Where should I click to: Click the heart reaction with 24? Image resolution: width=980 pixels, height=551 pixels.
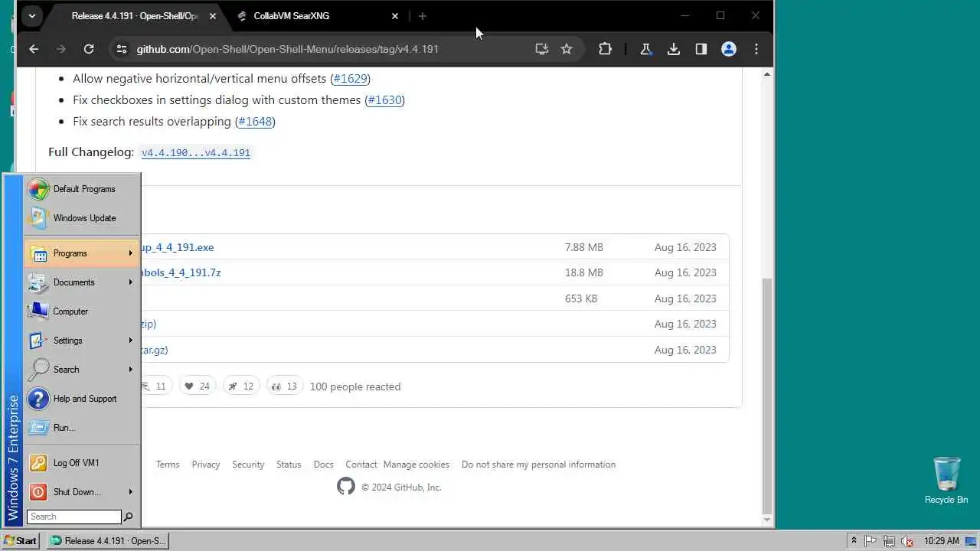point(197,386)
